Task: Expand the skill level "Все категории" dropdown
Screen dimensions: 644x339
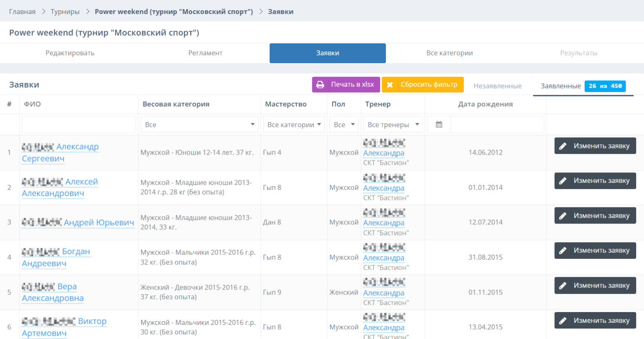Action: point(294,125)
